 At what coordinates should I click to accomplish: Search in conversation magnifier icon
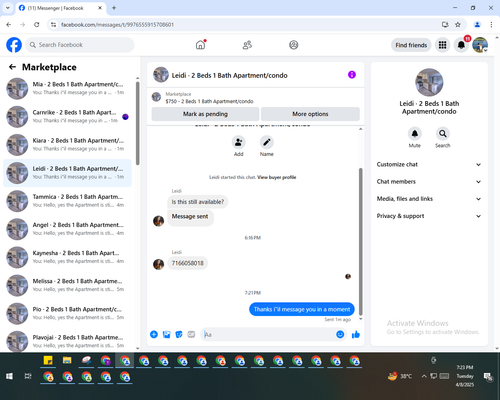tap(443, 134)
